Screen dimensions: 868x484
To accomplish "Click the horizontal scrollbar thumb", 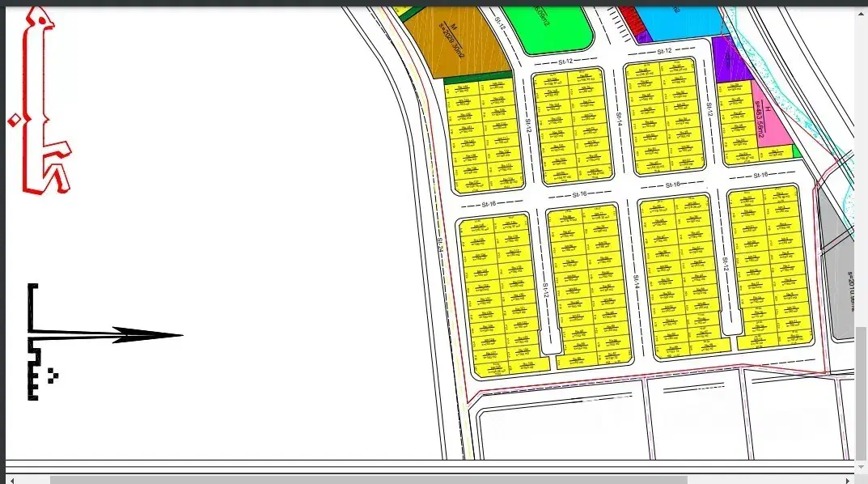I will coord(364,479).
